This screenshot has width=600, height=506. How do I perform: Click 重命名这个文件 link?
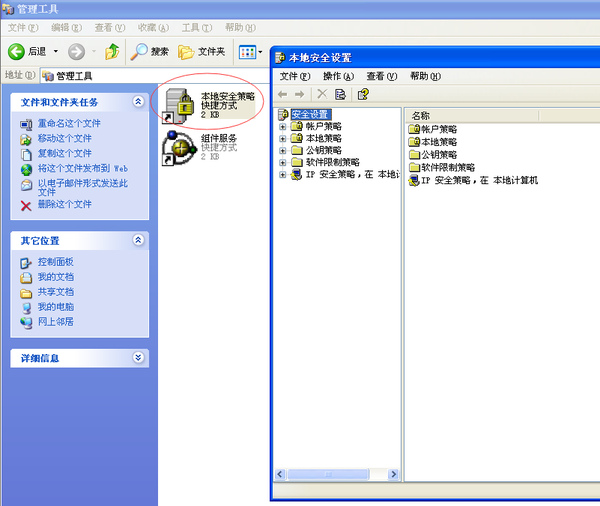point(69,123)
